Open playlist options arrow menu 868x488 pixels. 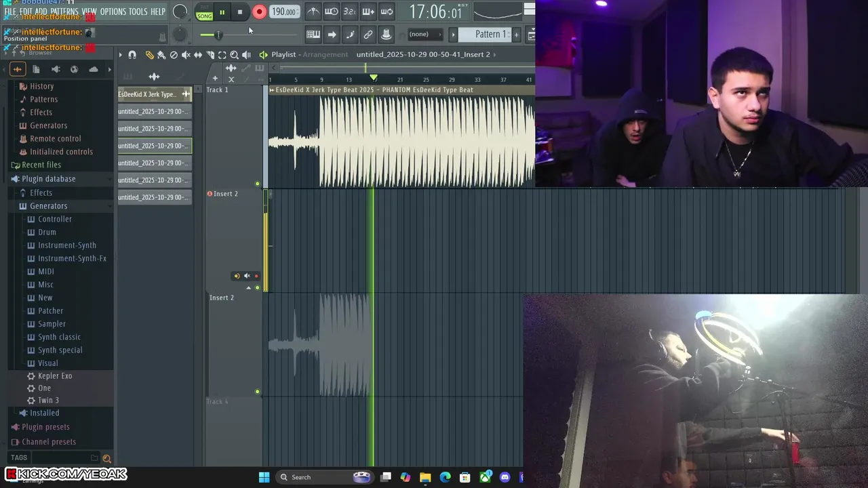tap(120, 55)
